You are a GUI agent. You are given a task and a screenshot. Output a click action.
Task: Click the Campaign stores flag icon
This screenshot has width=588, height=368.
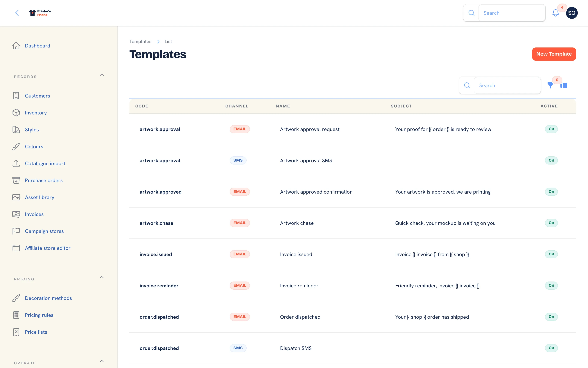click(x=16, y=231)
